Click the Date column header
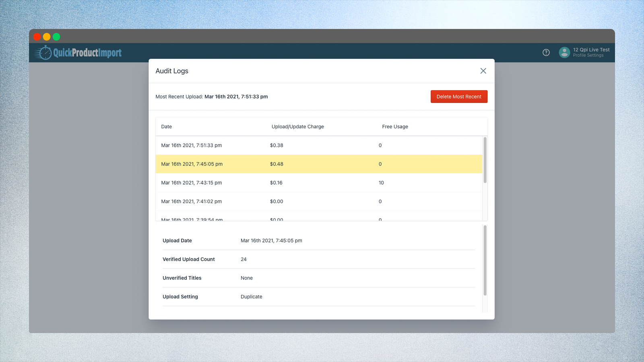The width and height of the screenshot is (644, 362). pyautogui.click(x=167, y=127)
